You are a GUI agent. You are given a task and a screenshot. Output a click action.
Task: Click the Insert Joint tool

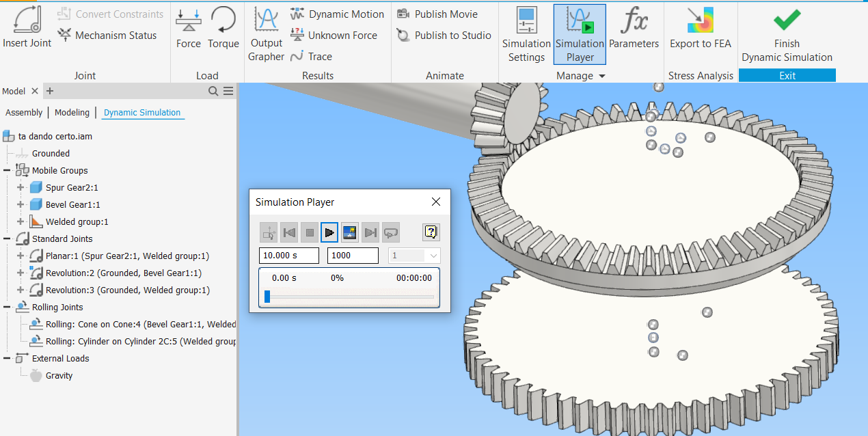click(x=27, y=27)
